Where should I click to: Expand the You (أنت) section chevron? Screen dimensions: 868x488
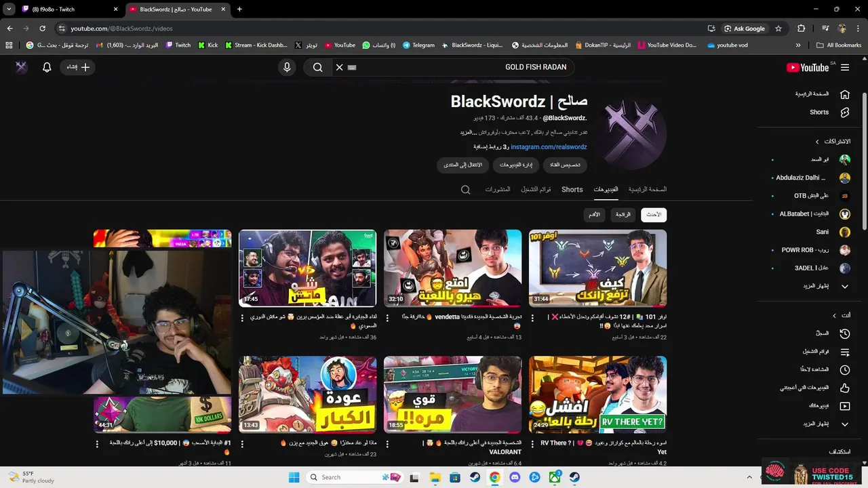(x=835, y=316)
